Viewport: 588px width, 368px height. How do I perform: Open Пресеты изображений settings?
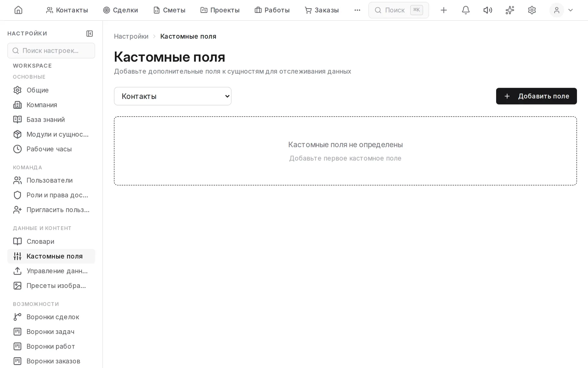tap(51, 286)
